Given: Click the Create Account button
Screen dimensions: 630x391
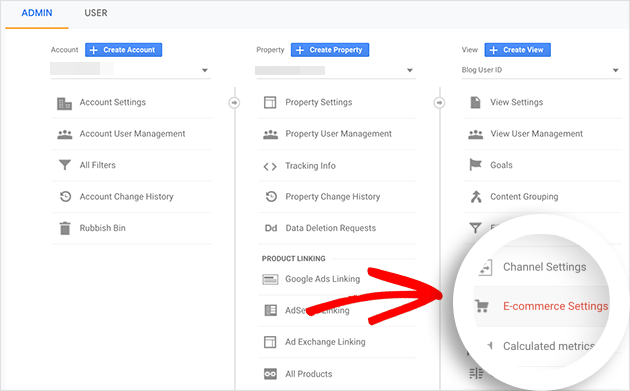Looking at the screenshot, I should point(123,50).
